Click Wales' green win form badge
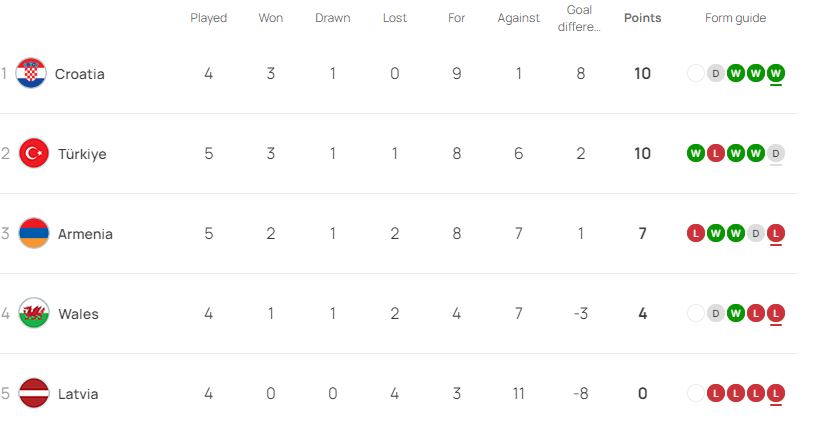The image size is (815, 423). 735,313
